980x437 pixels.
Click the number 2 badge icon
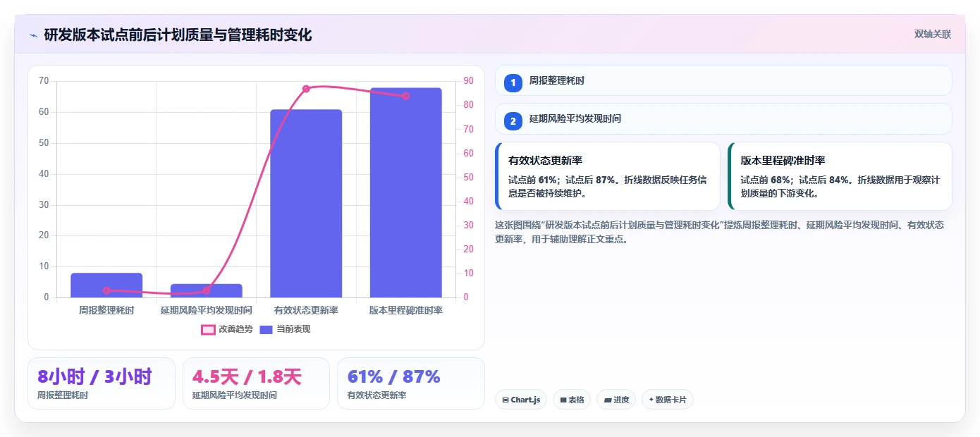click(513, 121)
